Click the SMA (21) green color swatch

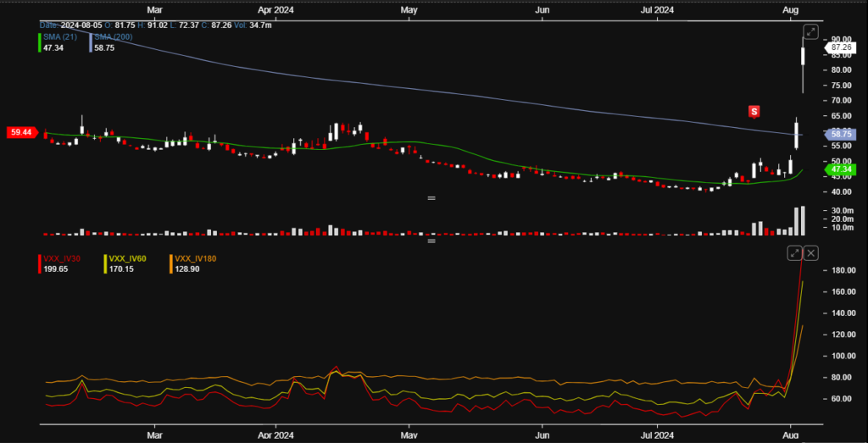(x=39, y=42)
